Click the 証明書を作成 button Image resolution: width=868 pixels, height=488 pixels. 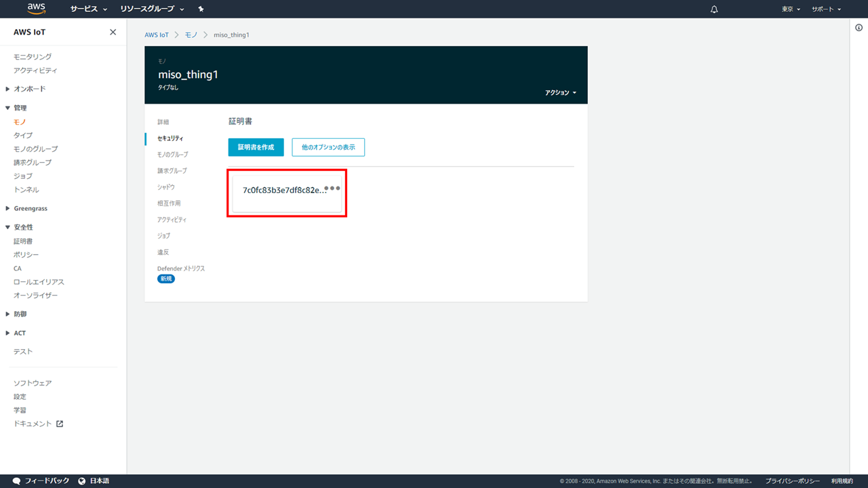pos(256,147)
